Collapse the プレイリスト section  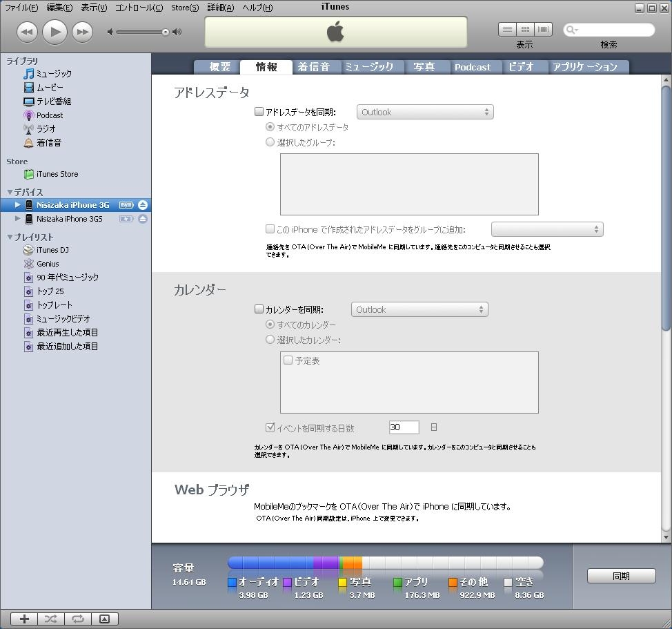click(x=10, y=237)
